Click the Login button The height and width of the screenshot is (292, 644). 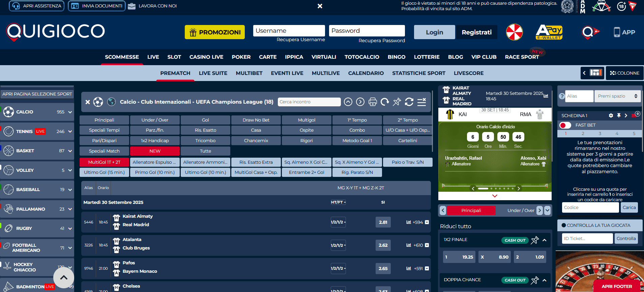coord(434,32)
